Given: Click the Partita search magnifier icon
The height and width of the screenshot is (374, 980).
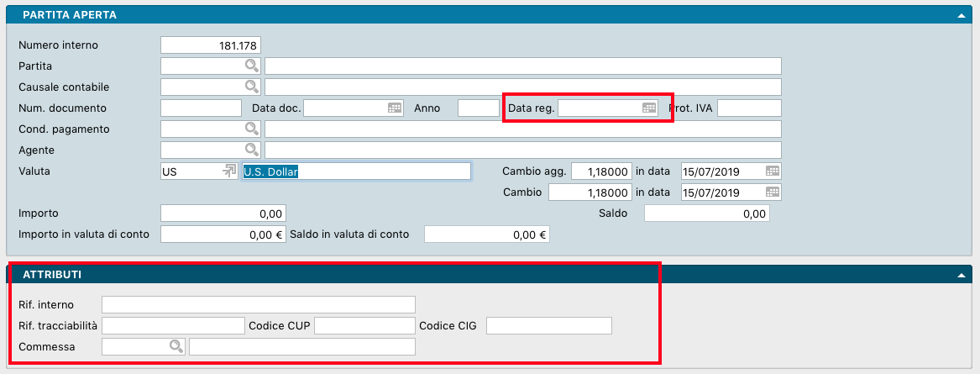Looking at the screenshot, I should click(x=251, y=66).
